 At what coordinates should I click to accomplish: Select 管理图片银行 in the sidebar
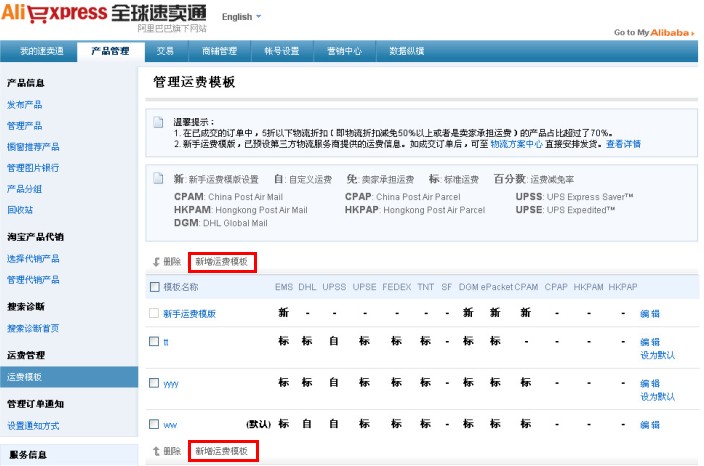tap(32, 167)
